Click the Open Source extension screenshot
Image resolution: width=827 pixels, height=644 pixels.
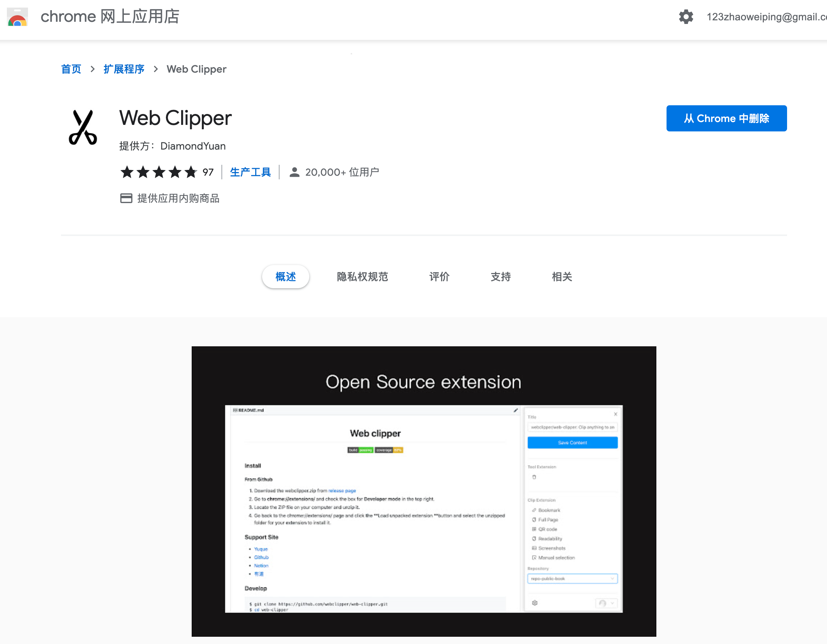(x=423, y=491)
